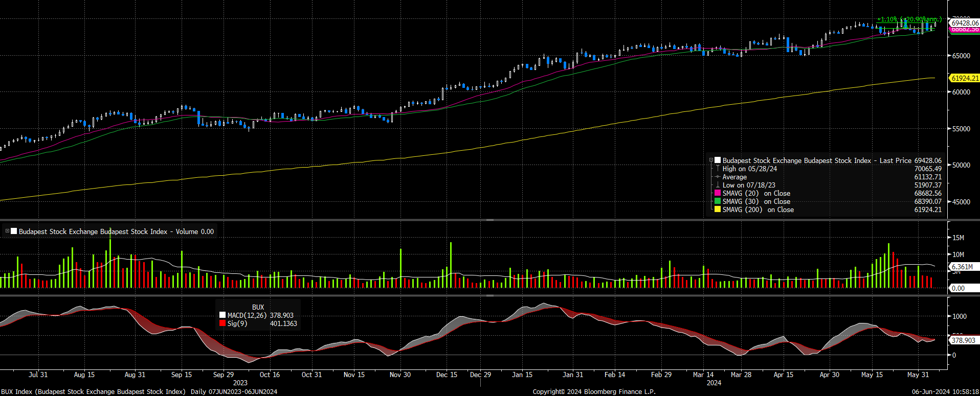Click the Sig(9) 401.1363 legend row
The height and width of the screenshot is (396, 980).
point(258,323)
